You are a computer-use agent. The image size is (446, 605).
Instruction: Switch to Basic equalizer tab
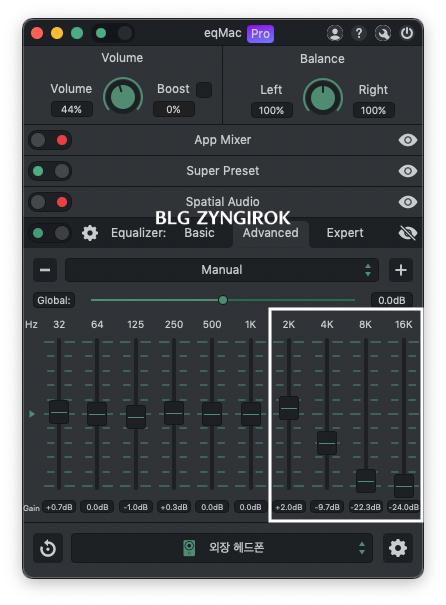click(199, 233)
